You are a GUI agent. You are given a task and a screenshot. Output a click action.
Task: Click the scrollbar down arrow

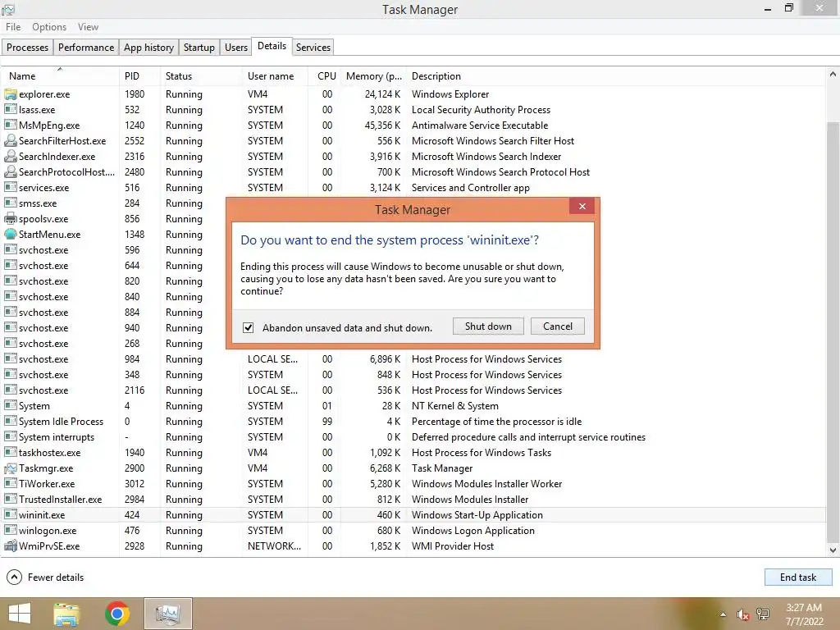tap(833, 550)
